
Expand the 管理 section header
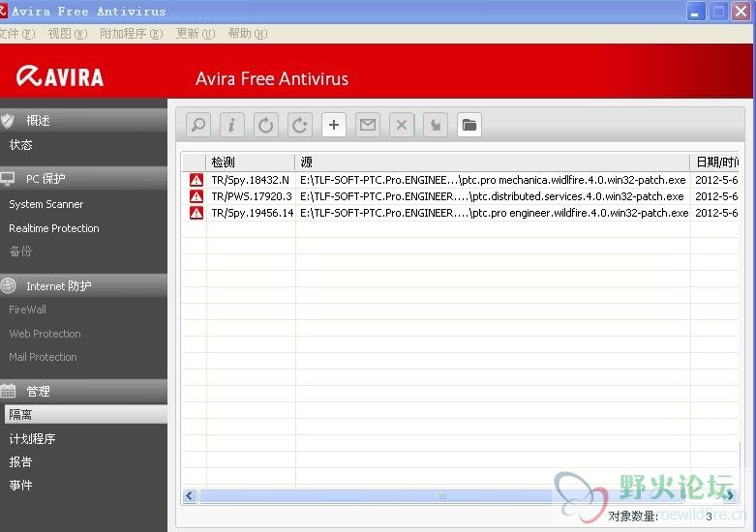point(83,391)
